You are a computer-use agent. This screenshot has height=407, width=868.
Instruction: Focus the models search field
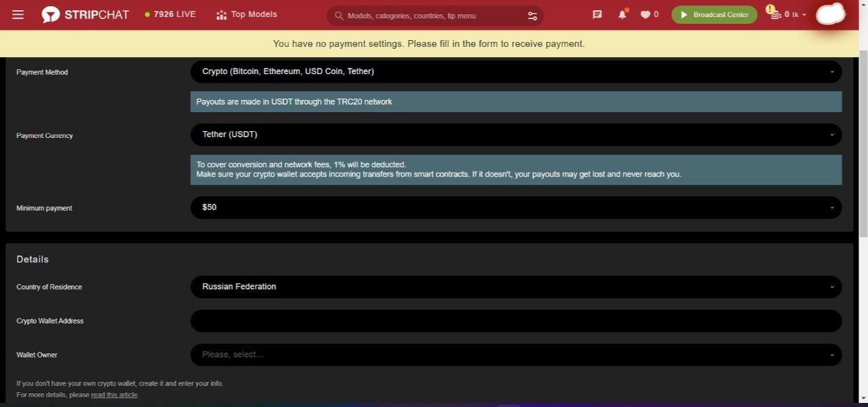(x=434, y=16)
